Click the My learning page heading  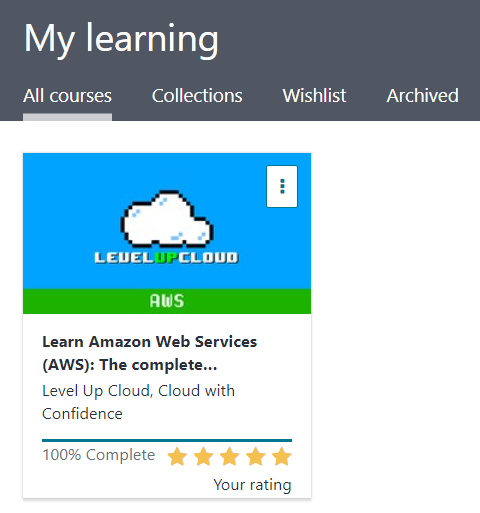tap(121, 39)
